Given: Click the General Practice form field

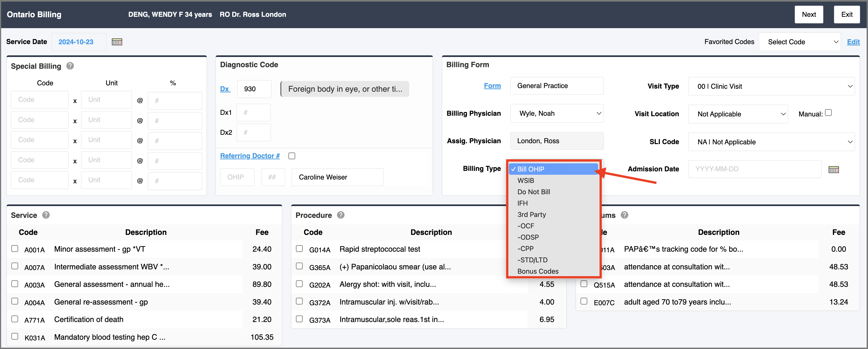Looking at the screenshot, I should [x=557, y=86].
